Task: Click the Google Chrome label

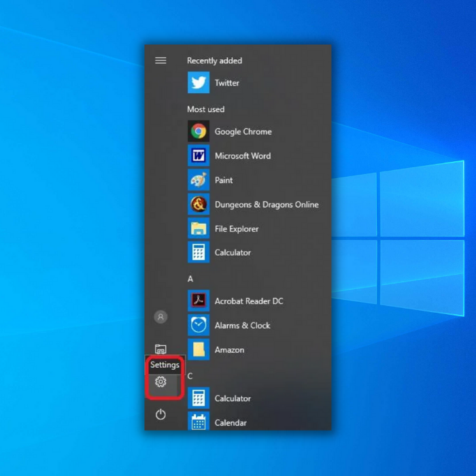Action: [x=243, y=132]
